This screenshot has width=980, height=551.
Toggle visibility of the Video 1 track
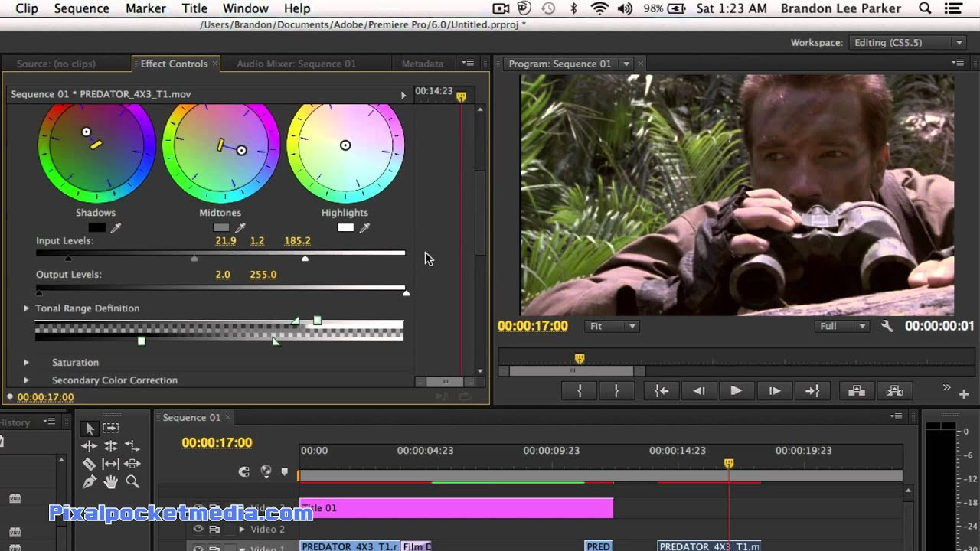(198, 548)
